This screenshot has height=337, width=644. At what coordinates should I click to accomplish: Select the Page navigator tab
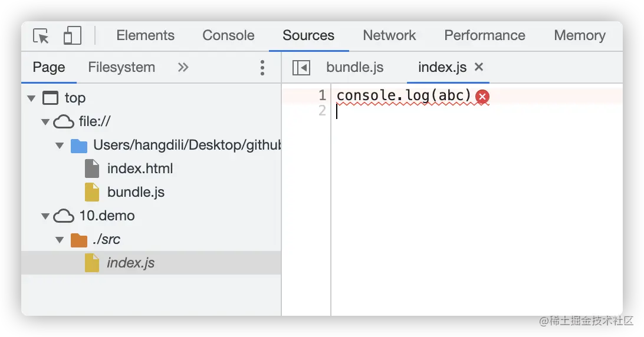click(49, 67)
